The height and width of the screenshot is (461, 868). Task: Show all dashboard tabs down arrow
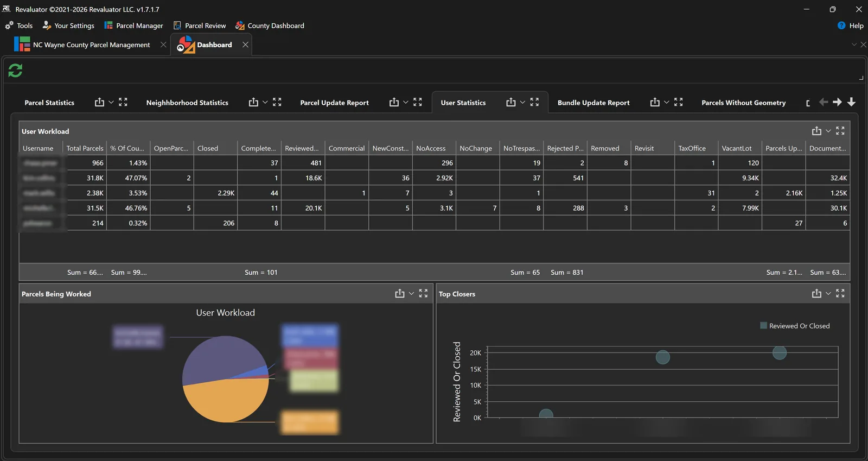click(852, 102)
